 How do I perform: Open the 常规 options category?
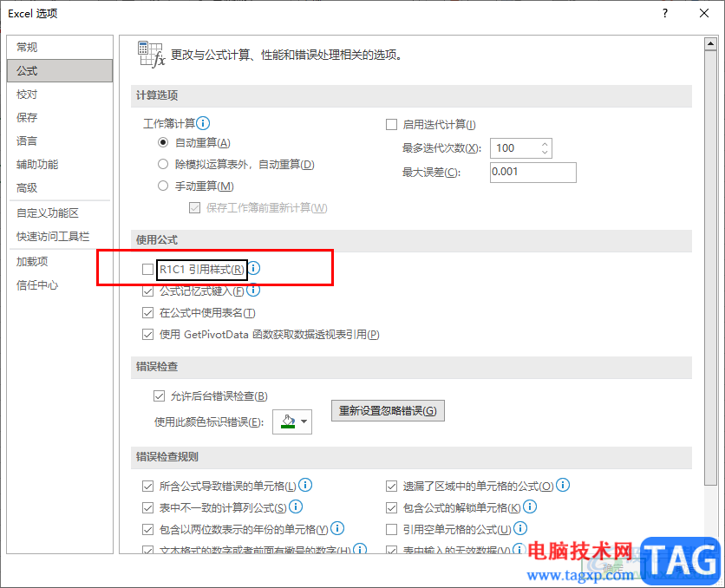(x=60, y=47)
